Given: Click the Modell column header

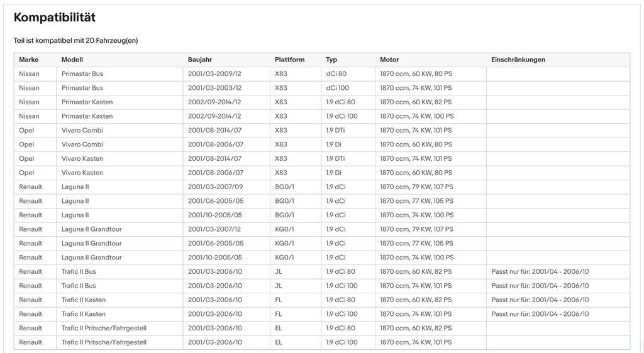Looking at the screenshot, I should point(72,60).
